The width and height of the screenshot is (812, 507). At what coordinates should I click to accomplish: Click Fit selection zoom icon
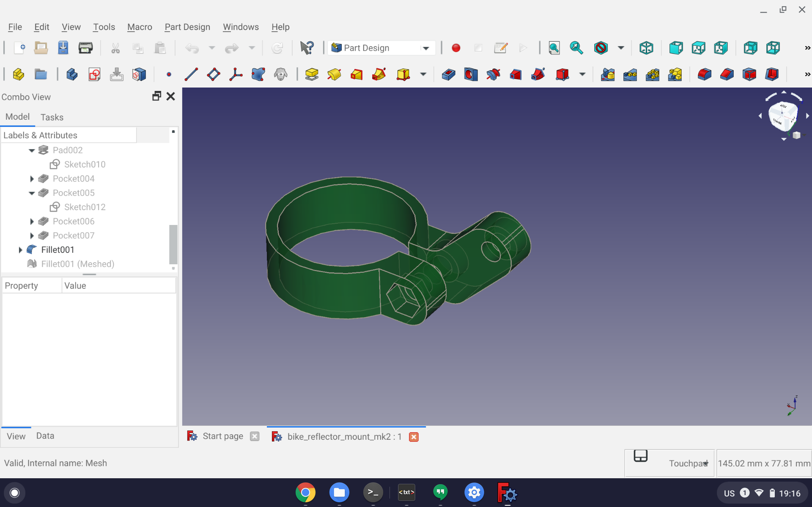pos(576,48)
